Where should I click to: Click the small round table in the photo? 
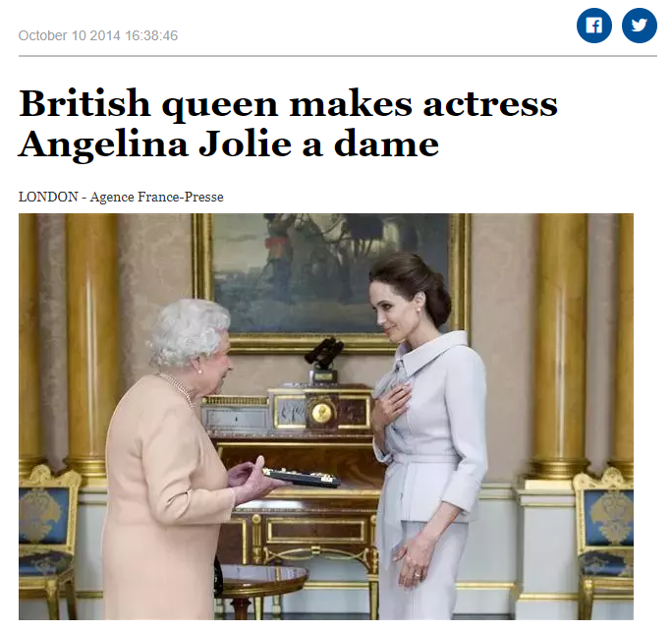(x=260, y=590)
